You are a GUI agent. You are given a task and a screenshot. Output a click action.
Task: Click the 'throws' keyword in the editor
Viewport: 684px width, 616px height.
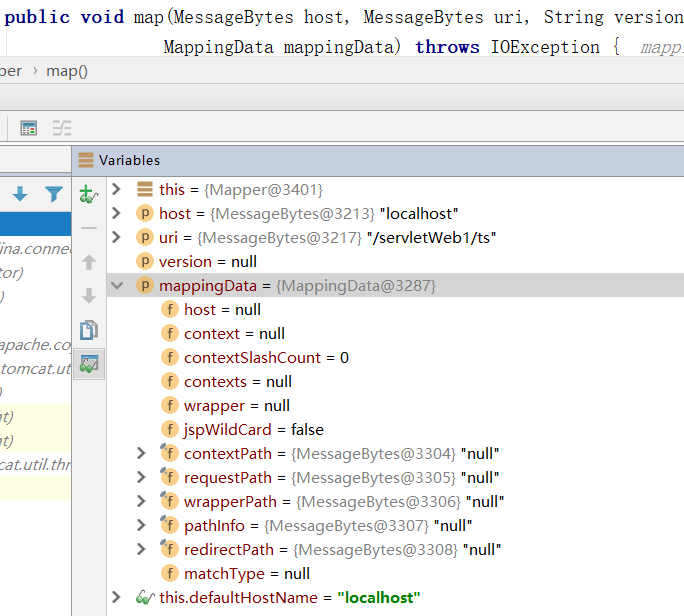[x=447, y=47]
